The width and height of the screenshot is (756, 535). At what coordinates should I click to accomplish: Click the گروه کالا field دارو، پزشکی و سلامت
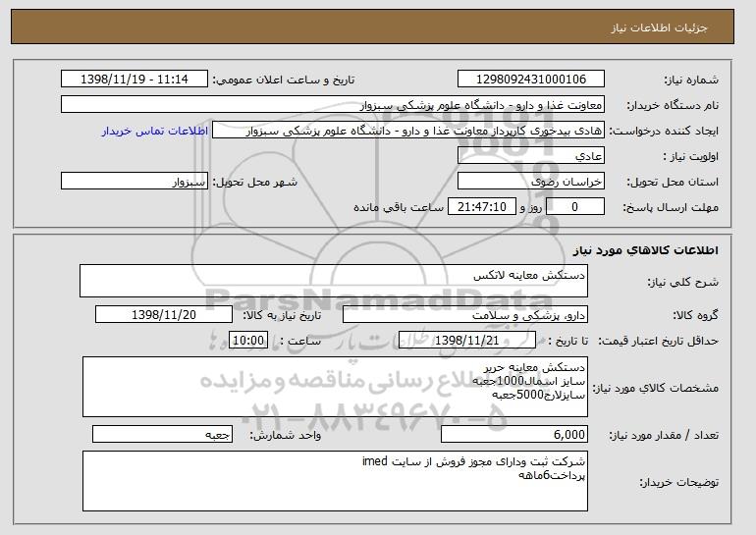coord(465,315)
